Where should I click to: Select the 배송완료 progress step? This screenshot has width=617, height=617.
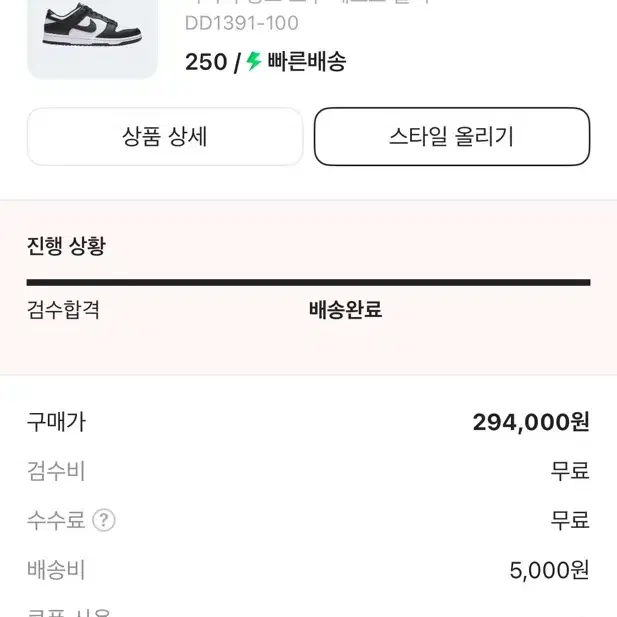point(345,310)
